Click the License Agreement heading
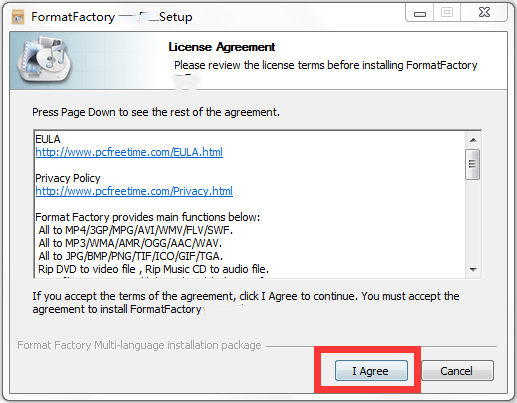The image size is (517, 403). tap(222, 47)
